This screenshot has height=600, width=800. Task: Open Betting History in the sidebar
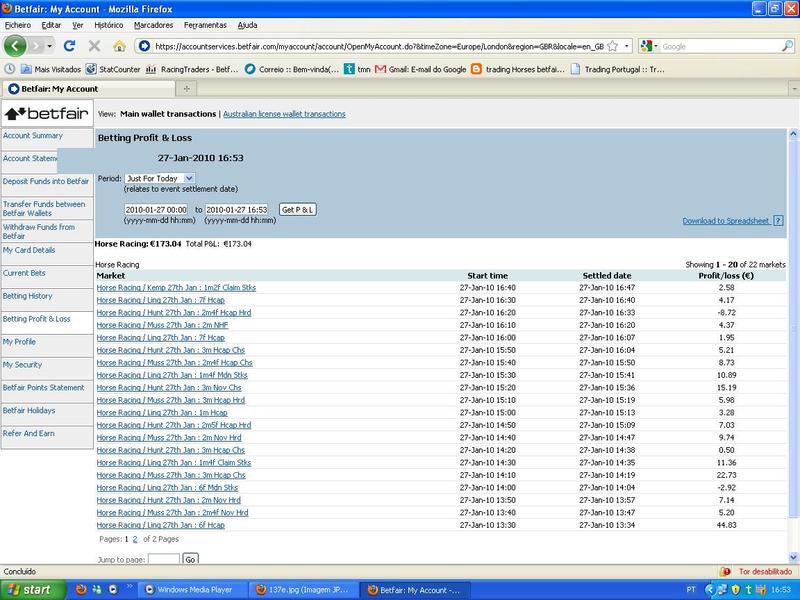(x=28, y=296)
